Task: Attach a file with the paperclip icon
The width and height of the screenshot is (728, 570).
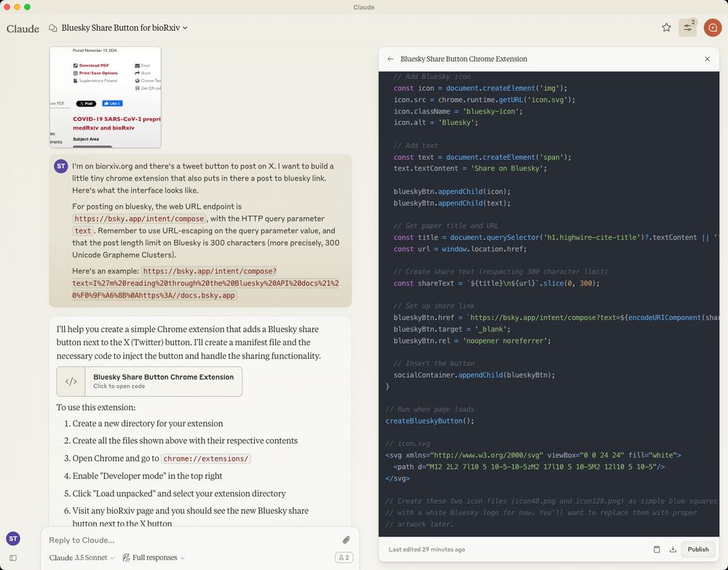Action: (x=347, y=540)
